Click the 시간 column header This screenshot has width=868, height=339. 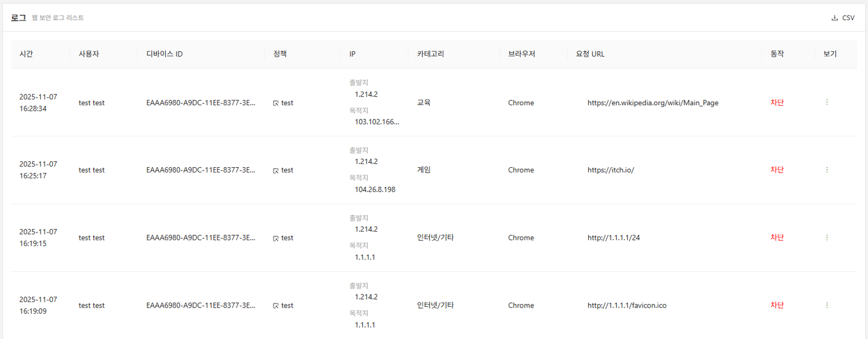[26, 54]
